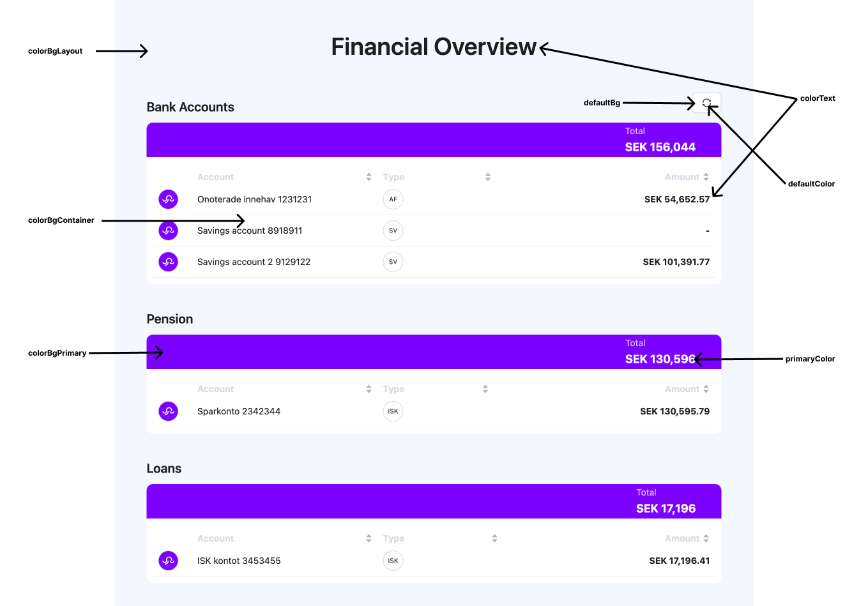This screenshot has width=868, height=606.
Task: Click the SV badge for Savings account 8918911
Action: pos(393,231)
